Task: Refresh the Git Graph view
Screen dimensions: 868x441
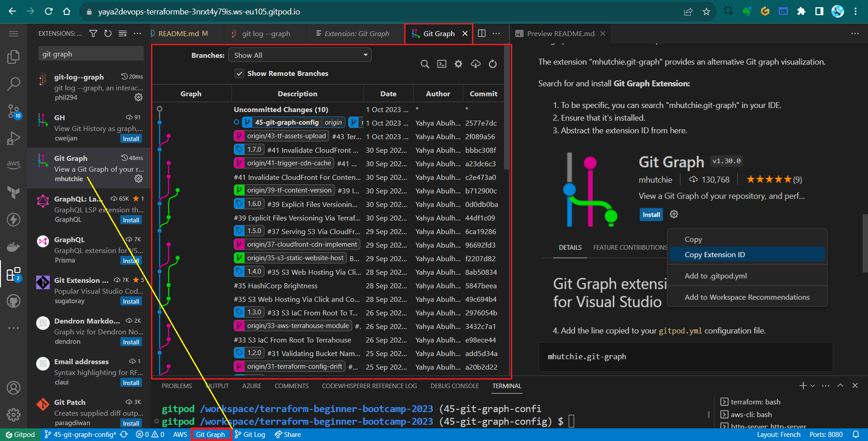Action: pos(493,64)
